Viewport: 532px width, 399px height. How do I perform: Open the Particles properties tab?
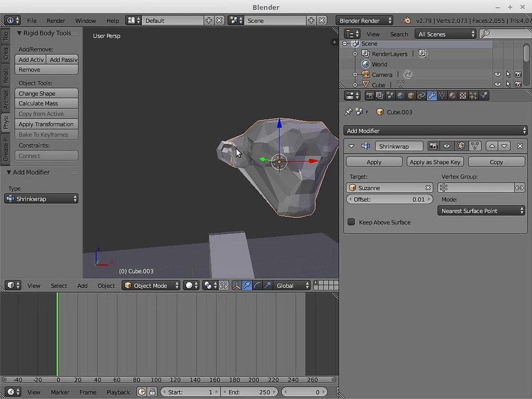pyautogui.click(x=473, y=96)
